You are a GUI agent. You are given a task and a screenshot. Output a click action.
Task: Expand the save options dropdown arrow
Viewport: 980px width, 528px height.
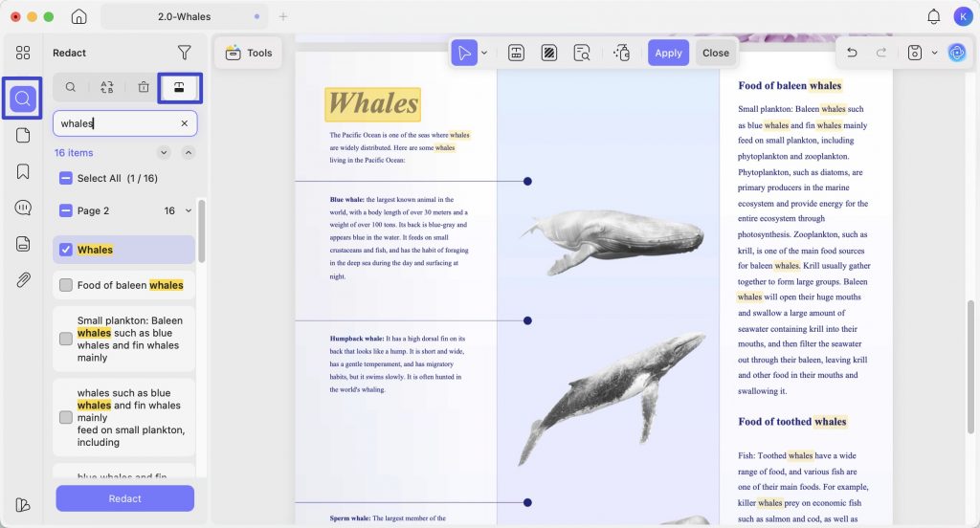pyautogui.click(x=934, y=53)
